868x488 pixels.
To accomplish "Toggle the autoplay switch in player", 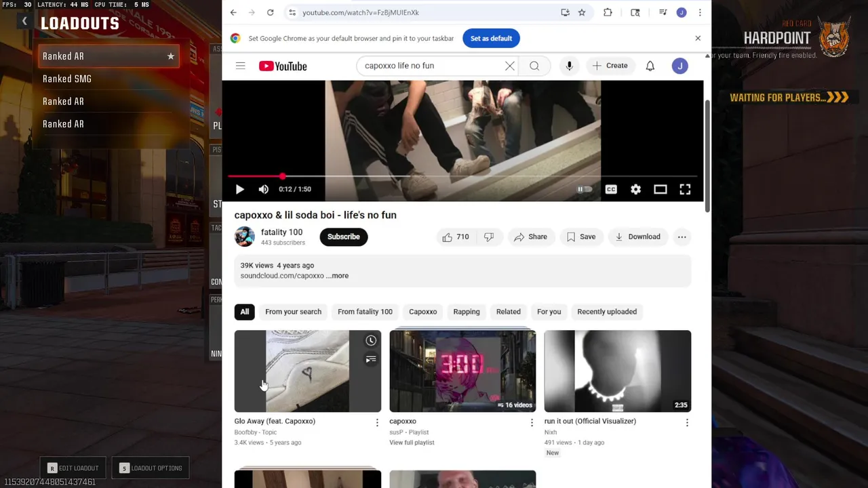I will click(585, 189).
